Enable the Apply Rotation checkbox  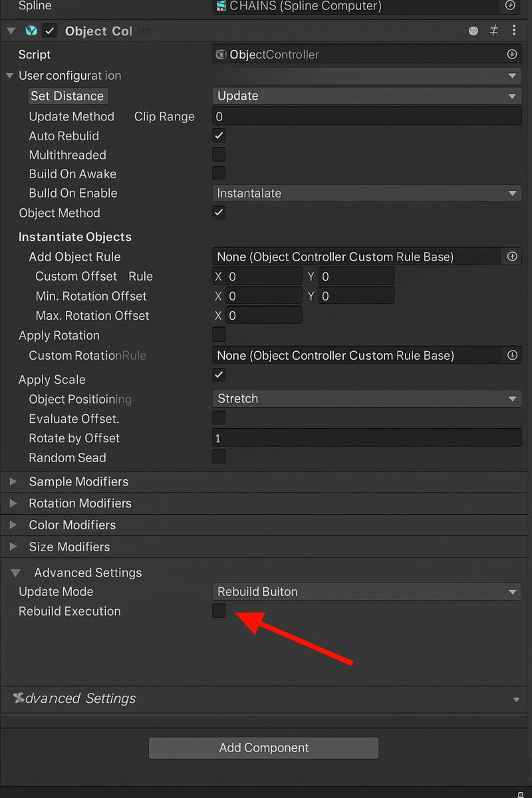[x=219, y=334]
